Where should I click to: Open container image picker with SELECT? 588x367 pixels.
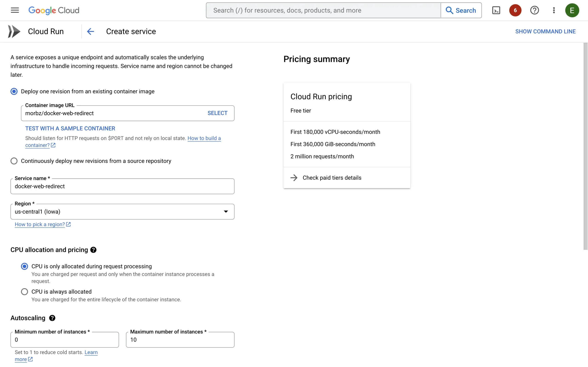[x=217, y=113]
